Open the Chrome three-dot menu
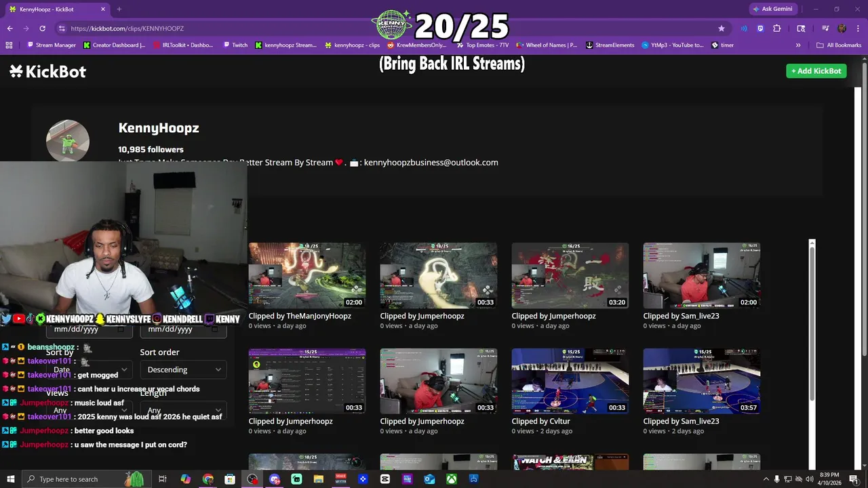This screenshot has width=868, height=488. tap(856, 28)
